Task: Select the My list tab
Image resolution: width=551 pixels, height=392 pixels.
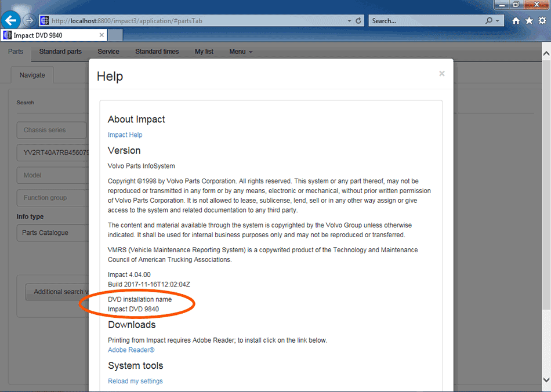Action: pos(204,52)
